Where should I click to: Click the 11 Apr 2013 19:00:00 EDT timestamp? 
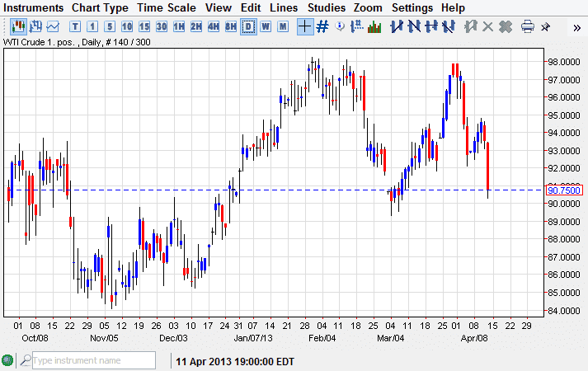click(x=235, y=362)
